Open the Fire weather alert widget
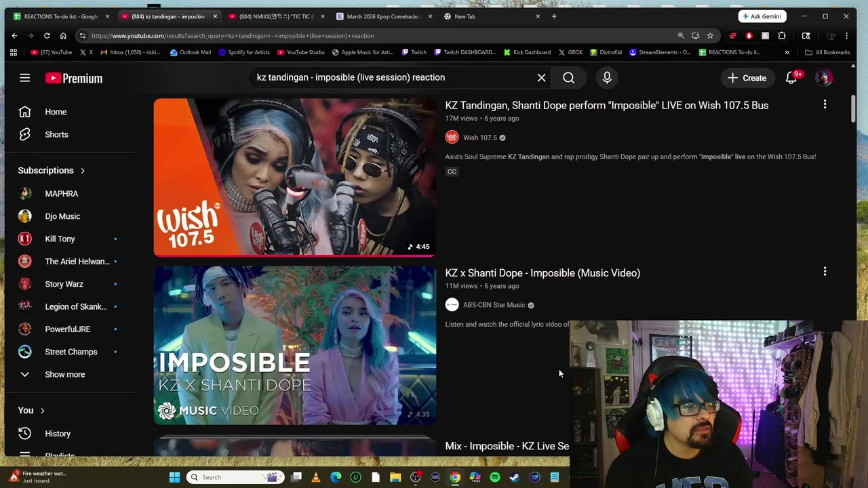The width and height of the screenshot is (868, 488). tap(39, 477)
